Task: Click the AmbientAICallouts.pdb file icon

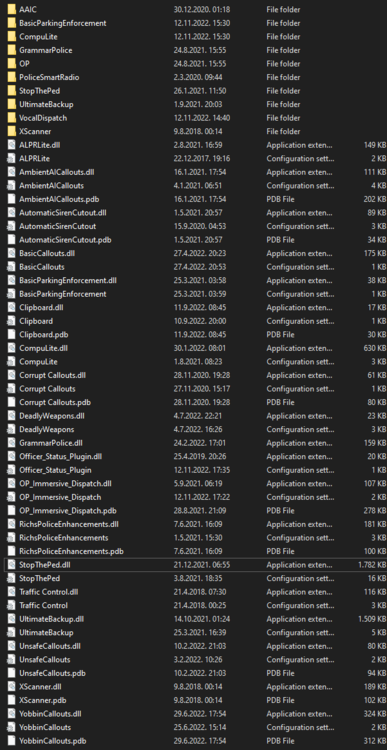Action: (x=11, y=199)
